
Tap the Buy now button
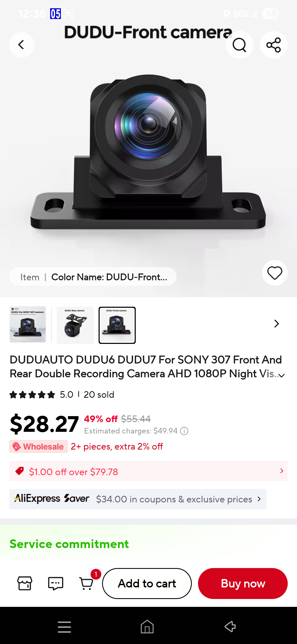(243, 583)
